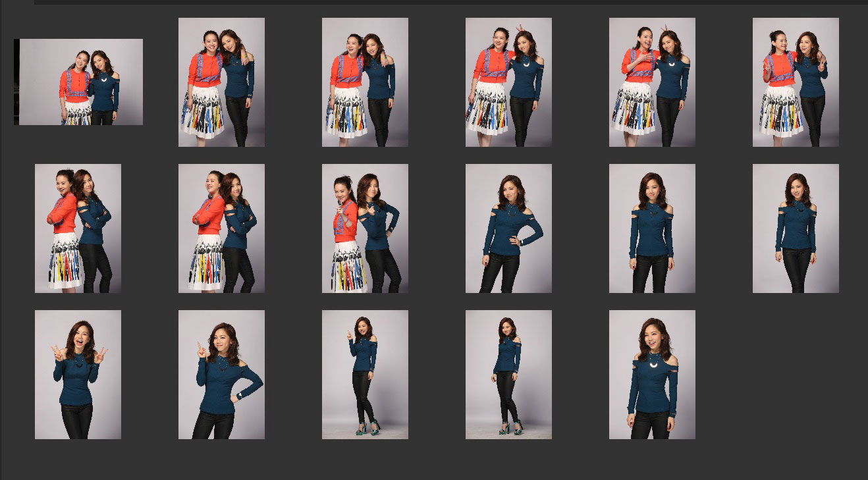Select the landscape-oriented thumbnail of two women
The height and width of the screenshot is (480, 868).
(81, 82)
